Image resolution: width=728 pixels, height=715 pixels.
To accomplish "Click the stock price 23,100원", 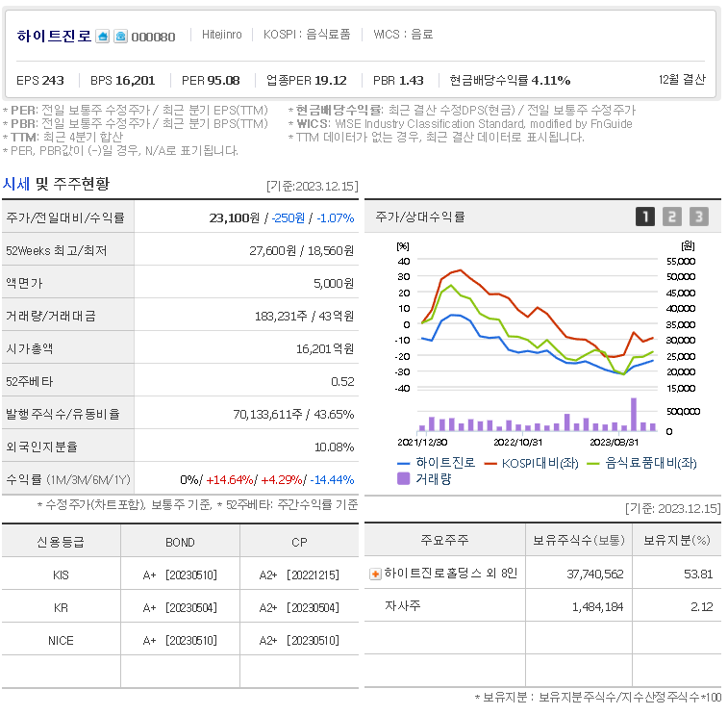I will (x=235, y=217).
